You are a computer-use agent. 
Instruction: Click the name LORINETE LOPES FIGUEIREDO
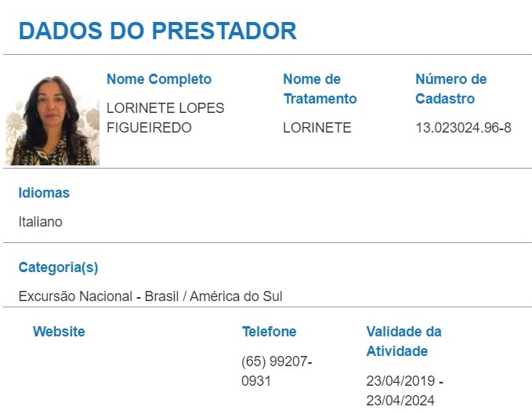165,118
